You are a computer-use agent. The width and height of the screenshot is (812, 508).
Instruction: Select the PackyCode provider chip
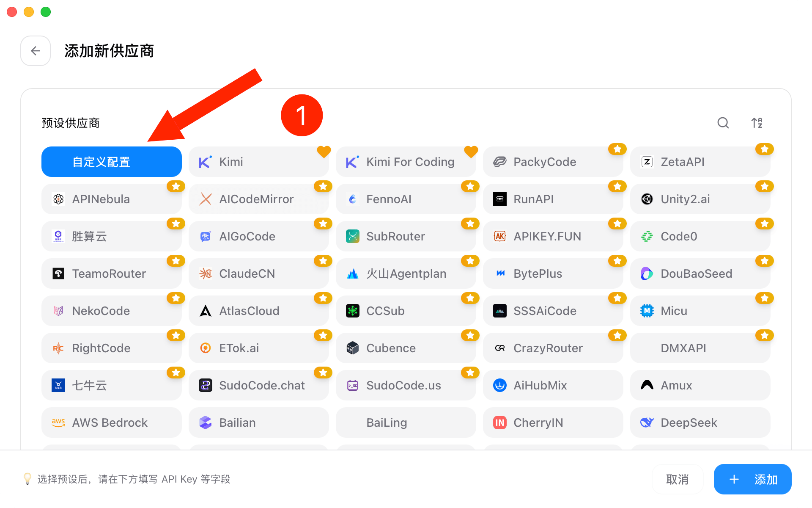click(553, 162)
